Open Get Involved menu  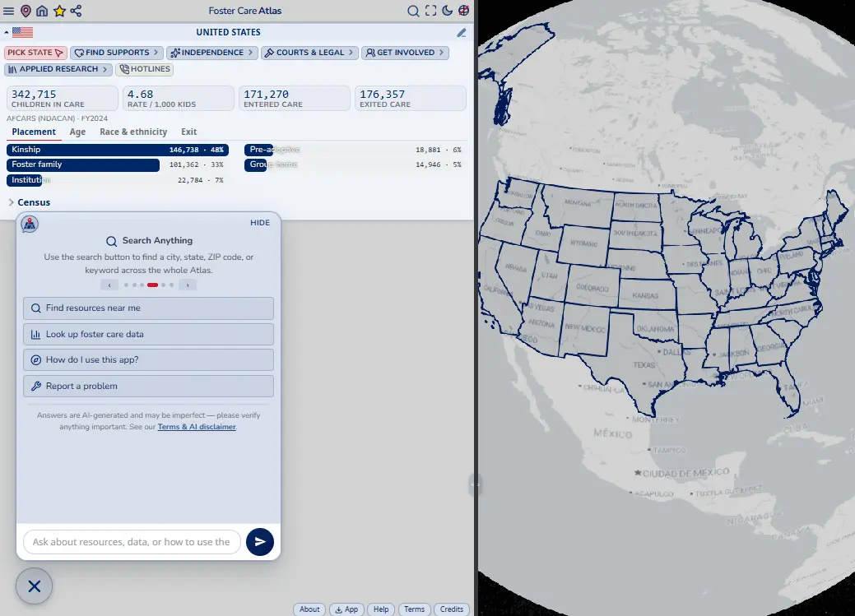point(405,53)
